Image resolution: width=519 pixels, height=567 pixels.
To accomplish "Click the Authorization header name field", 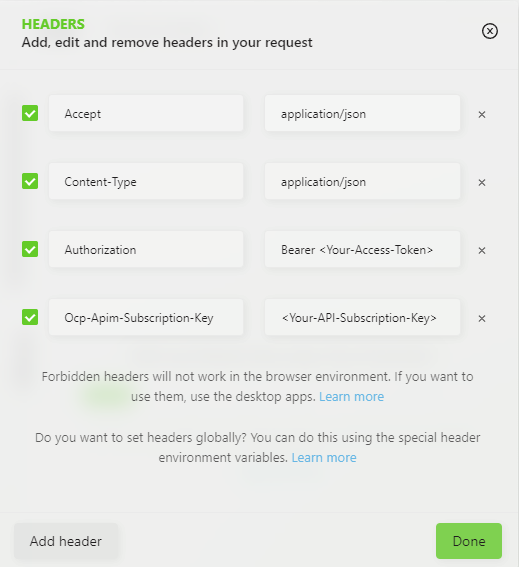I will 146,249.
